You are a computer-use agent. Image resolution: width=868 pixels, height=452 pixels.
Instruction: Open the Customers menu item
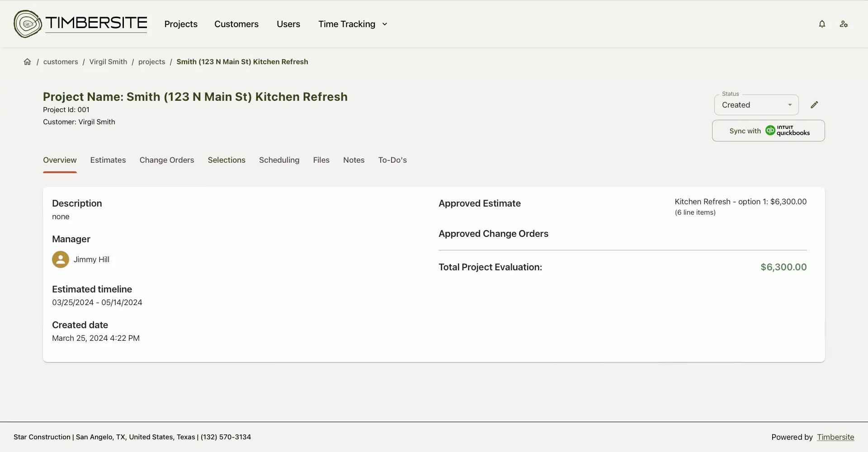(236, 24)
